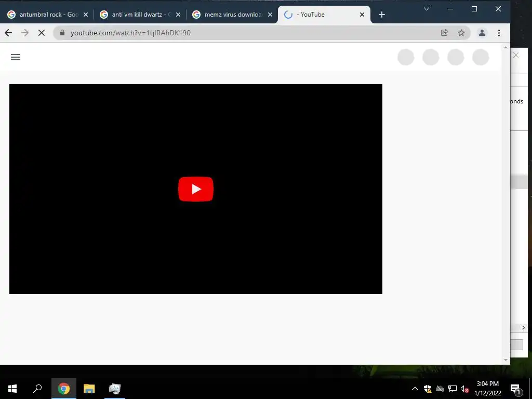
Task: Bookmark this tab with the star icon
Action: click(461, 33)
